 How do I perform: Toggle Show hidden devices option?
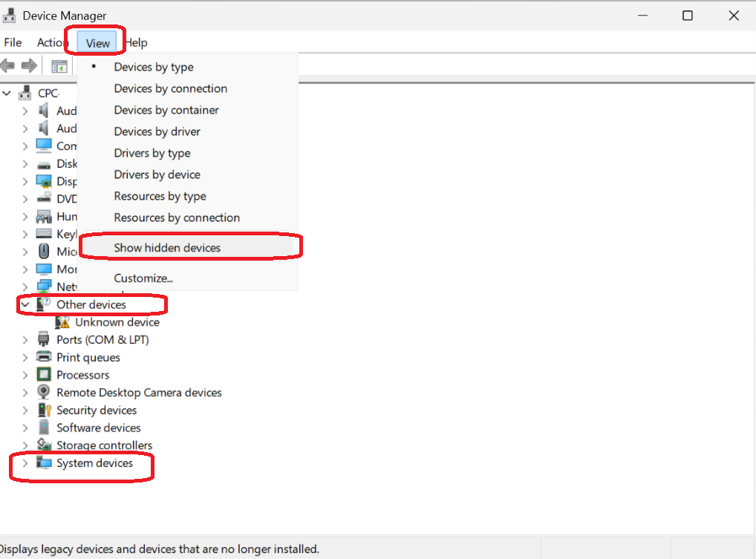[x=188, y=248]
